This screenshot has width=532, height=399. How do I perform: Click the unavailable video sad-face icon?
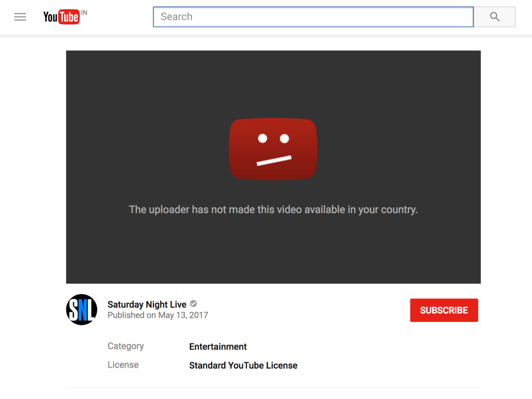pos(273,148)
